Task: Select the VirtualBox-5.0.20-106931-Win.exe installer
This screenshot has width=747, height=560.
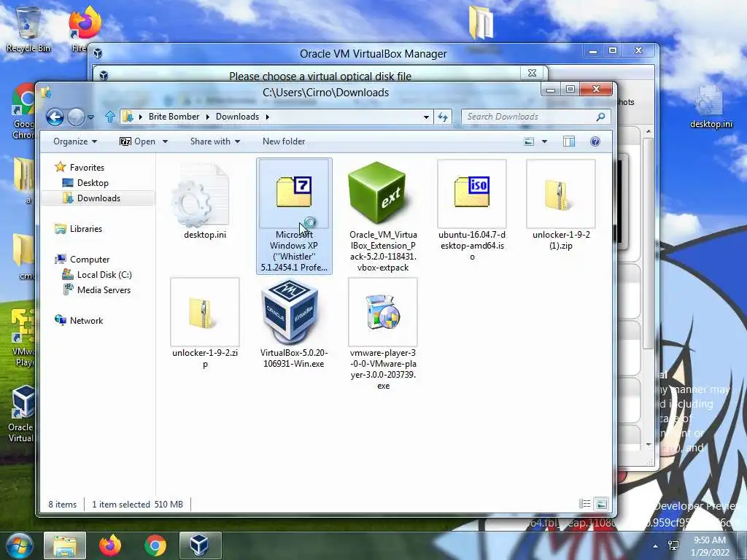Action: click(294, 323)
